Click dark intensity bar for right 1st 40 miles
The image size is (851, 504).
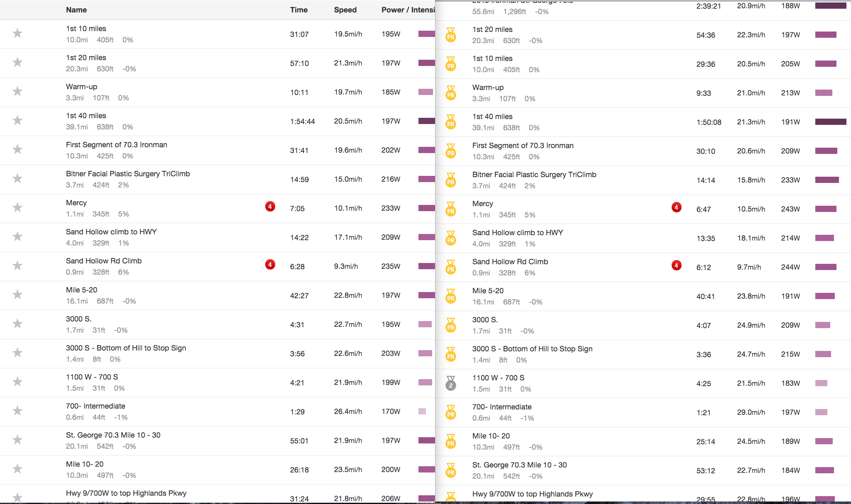tap(830, 122)
